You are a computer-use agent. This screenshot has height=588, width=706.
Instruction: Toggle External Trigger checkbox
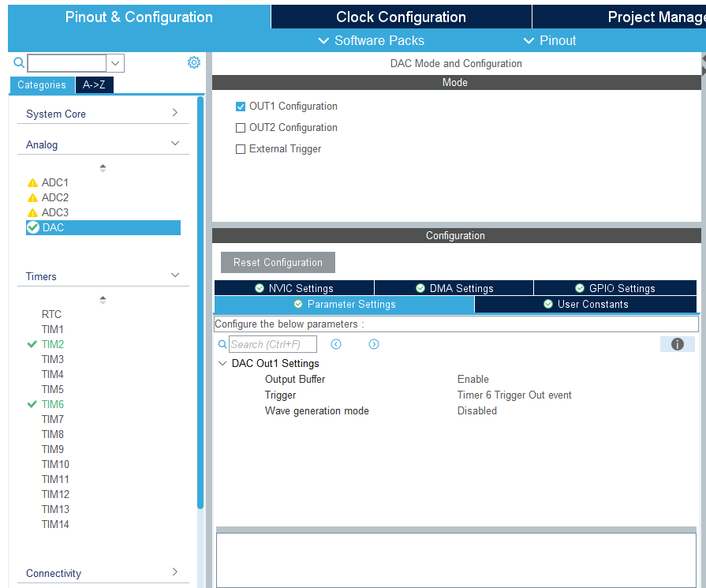tap(241, 149)
